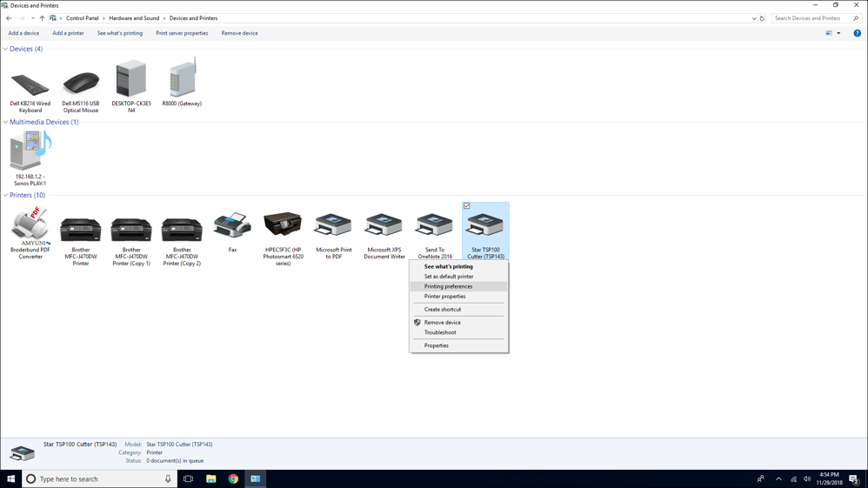Open the recent locations dropdown arrow
The height and width of the screenshot is (488, 868).
(x=33, y=18)
